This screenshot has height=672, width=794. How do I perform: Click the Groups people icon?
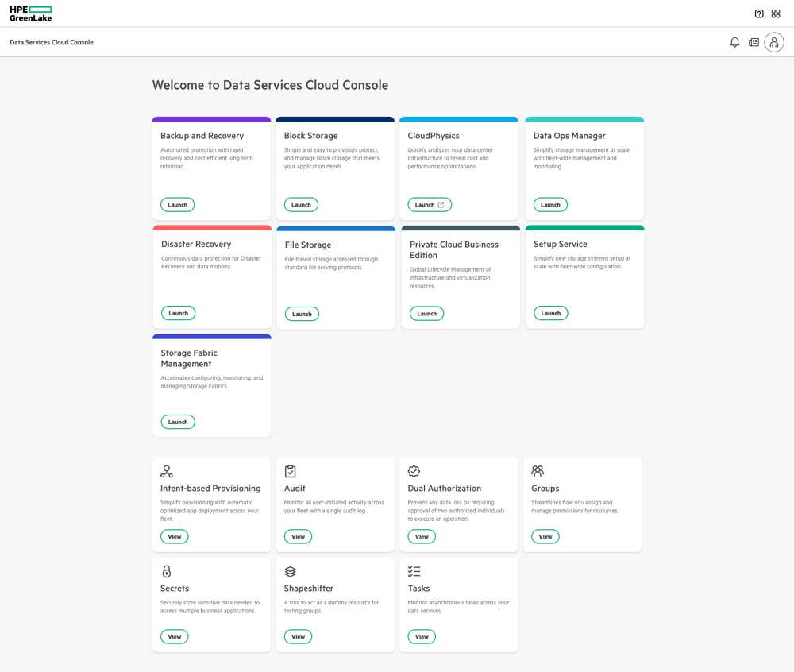(538, 471)
